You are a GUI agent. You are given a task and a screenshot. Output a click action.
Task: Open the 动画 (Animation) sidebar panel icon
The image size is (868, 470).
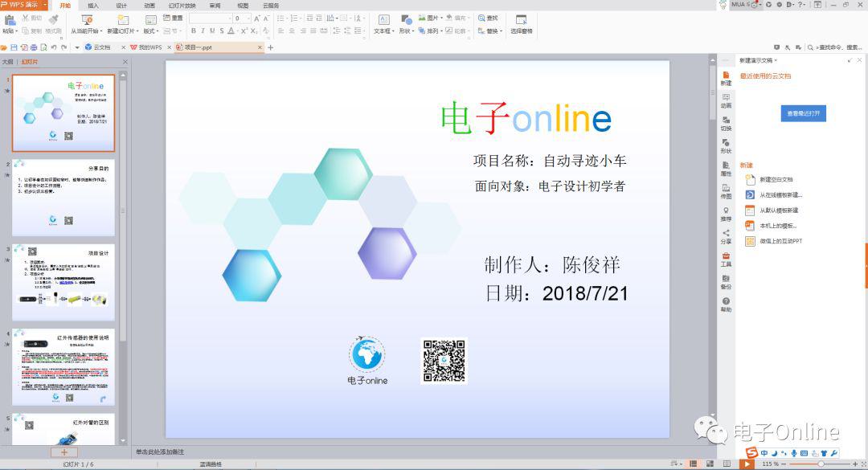(x=726, y=100)
